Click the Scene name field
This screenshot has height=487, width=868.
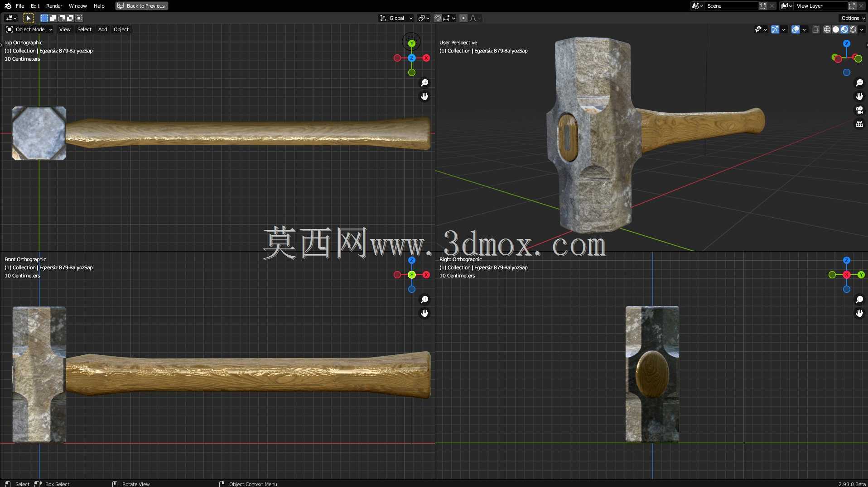click(731, 6)
